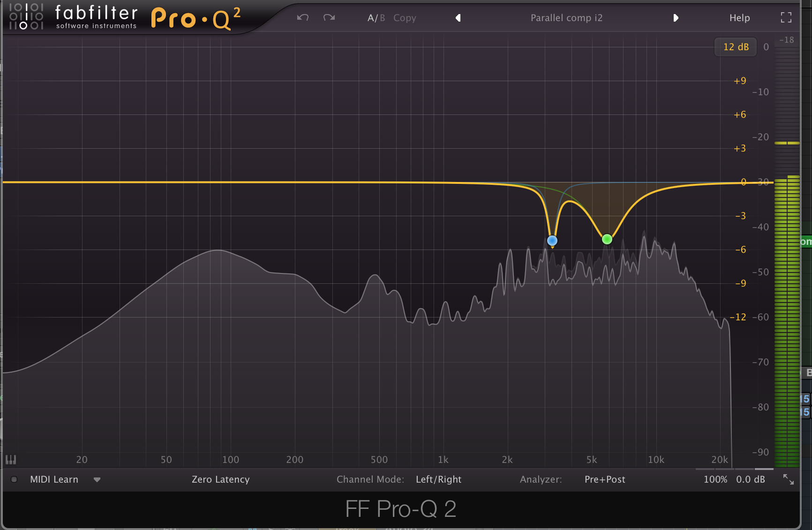Load the previous preset with the left arrow
812x530 pixels.
point(458,18)
